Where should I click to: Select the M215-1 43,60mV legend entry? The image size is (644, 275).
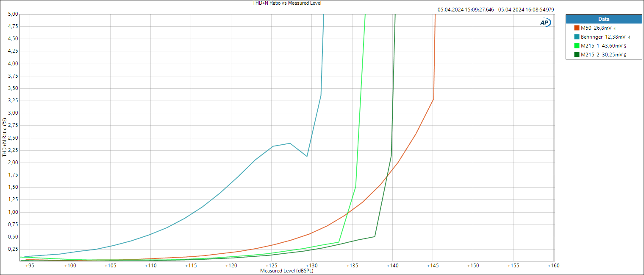pos(604,46)
